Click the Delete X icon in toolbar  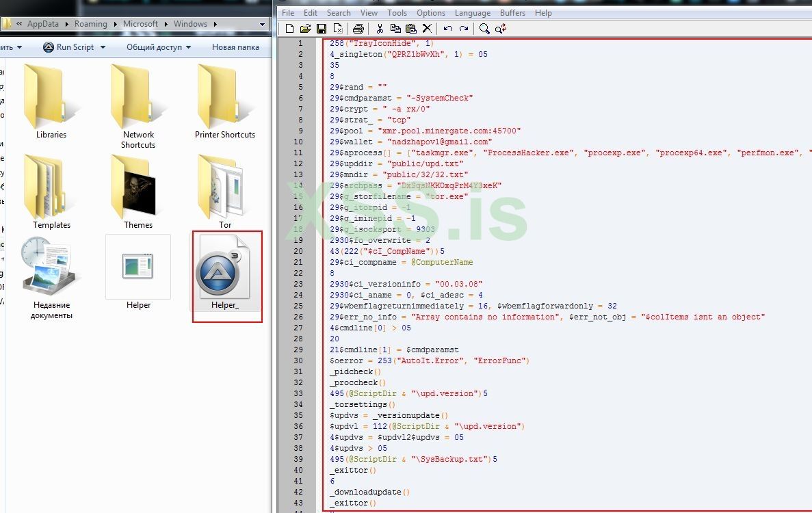[x=427, y=29]
